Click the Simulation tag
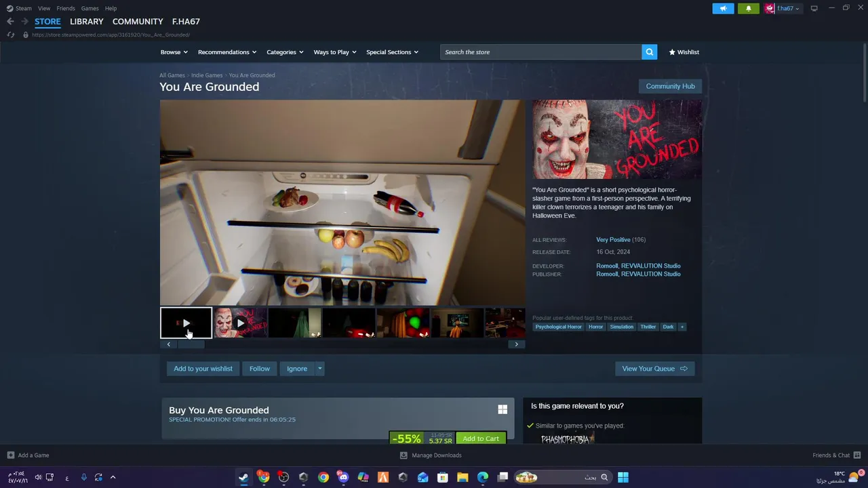 point(621,327)
